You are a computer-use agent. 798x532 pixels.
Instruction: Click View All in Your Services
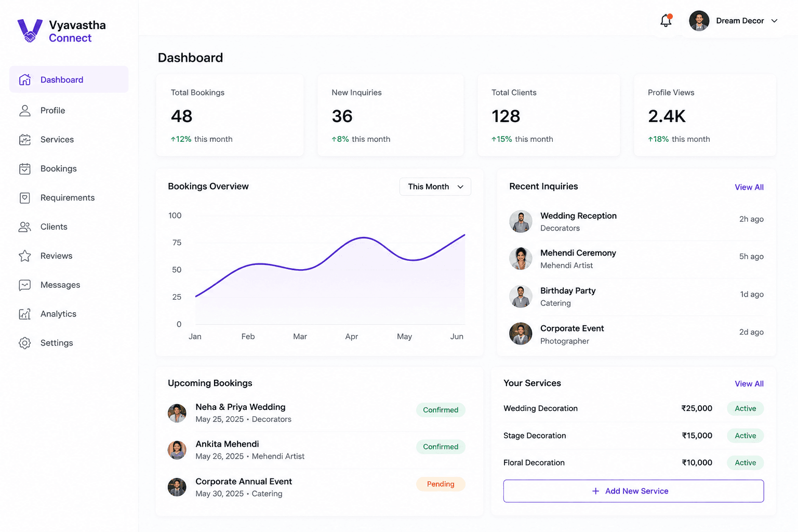tap(749, 383)
